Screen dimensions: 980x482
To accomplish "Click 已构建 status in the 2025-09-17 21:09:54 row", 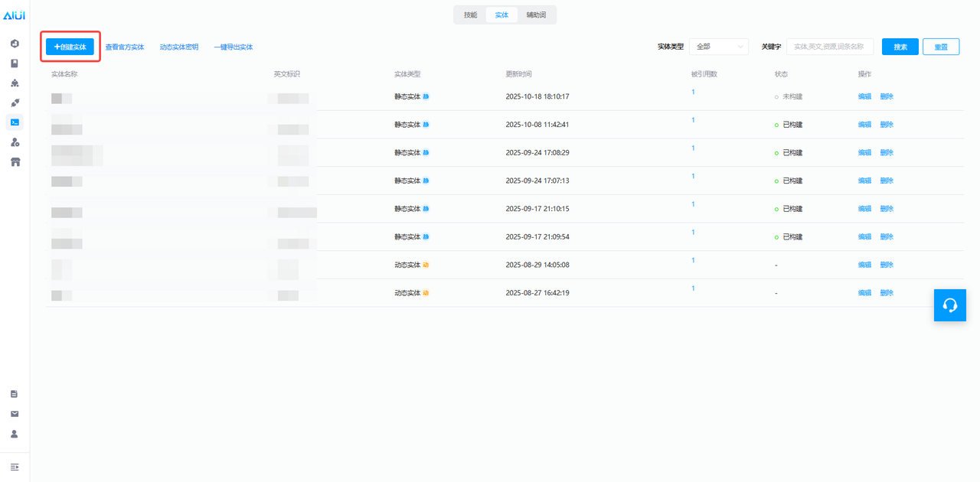I will click(792, 237).
